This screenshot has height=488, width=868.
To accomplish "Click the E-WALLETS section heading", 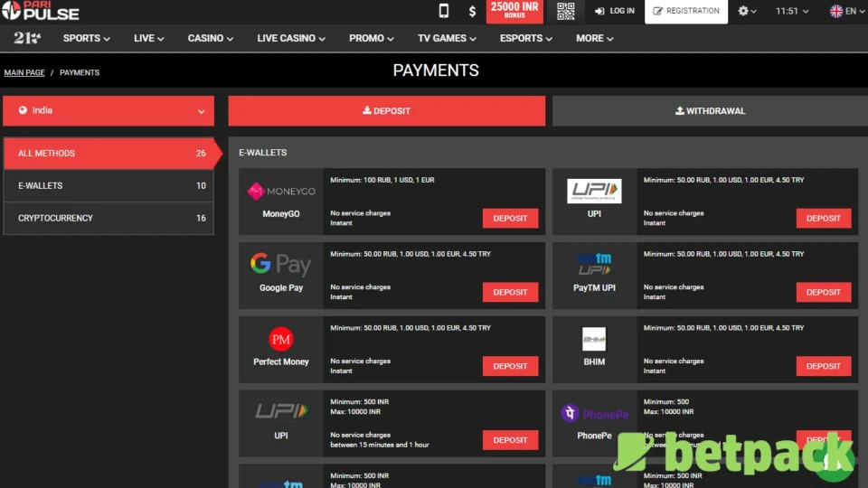I will 263,153.
